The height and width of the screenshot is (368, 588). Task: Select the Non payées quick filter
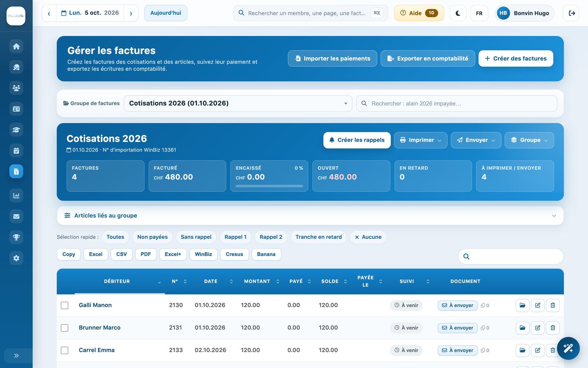152,237
